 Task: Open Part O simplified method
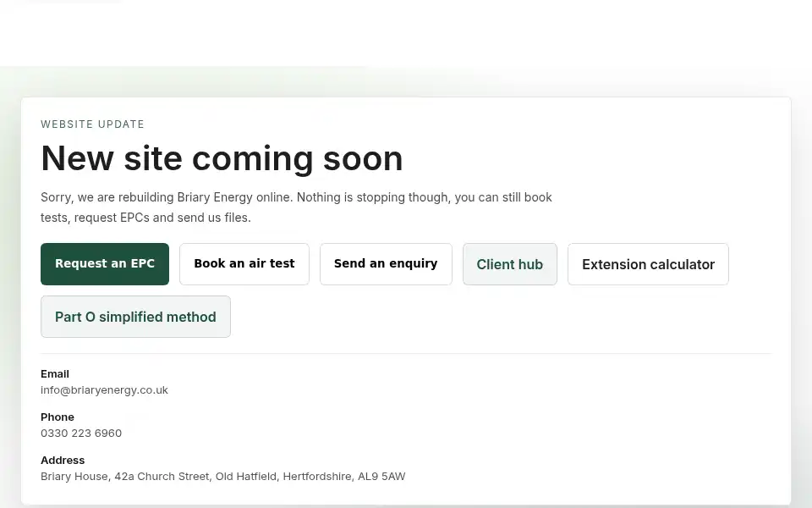(x=135, y=317)
